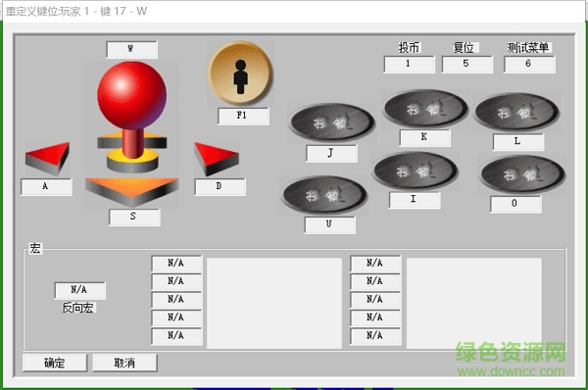Select the 测试菜单 key field showing 6
The image size is (588, 390).
pyautogui.click(x=529, y=64)
